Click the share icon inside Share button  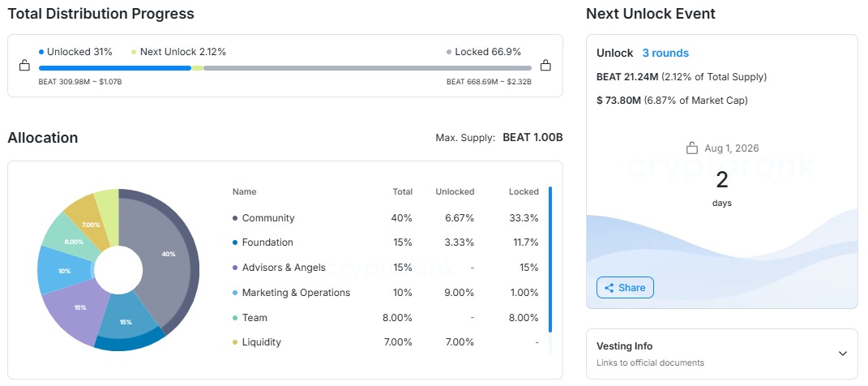609,288
